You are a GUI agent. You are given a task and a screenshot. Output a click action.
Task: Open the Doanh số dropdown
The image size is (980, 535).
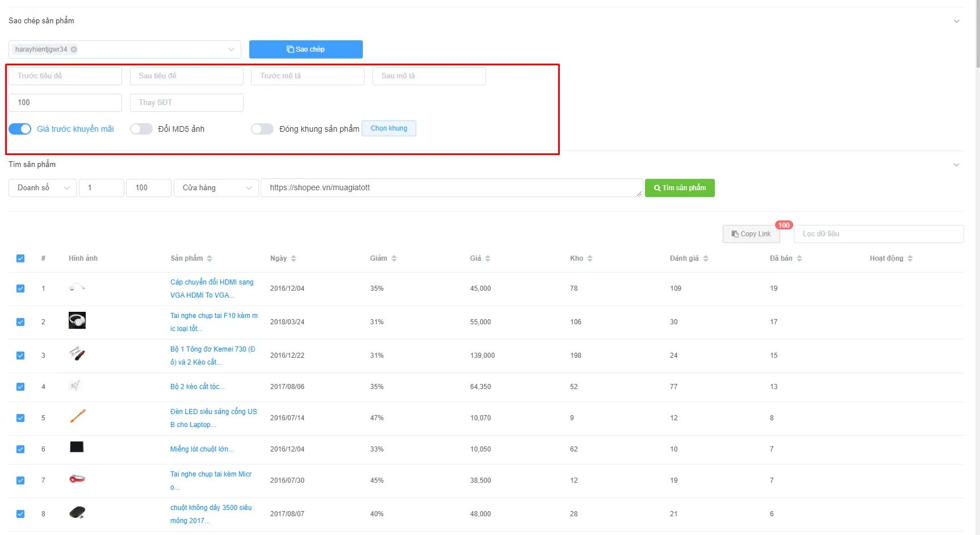point(43,188)
